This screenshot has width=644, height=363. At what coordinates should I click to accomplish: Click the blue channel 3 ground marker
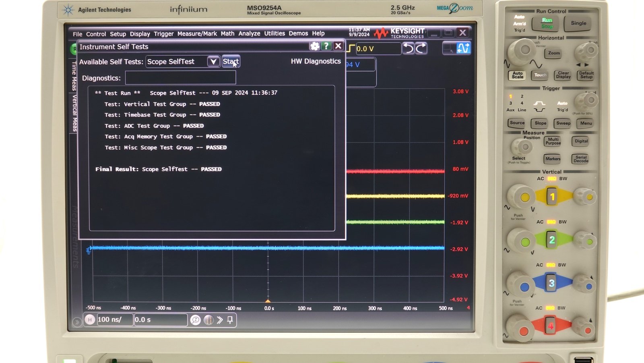[89, 250]
